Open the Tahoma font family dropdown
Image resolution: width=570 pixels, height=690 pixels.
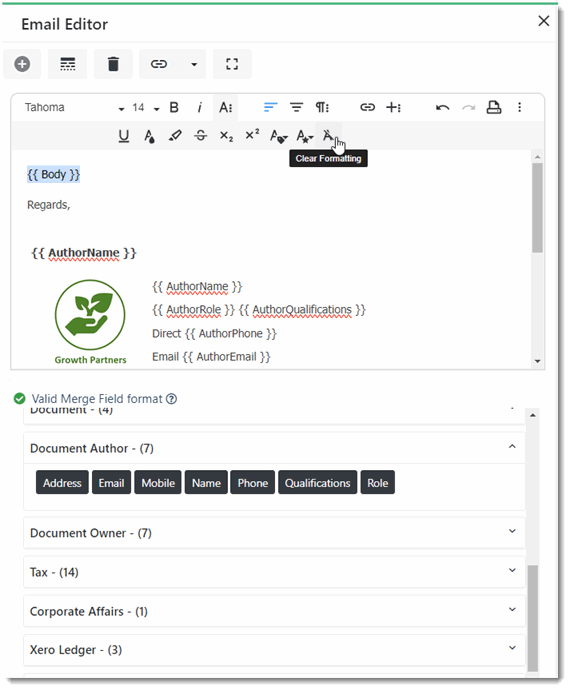pyautogui.click(x=74, y=108)
